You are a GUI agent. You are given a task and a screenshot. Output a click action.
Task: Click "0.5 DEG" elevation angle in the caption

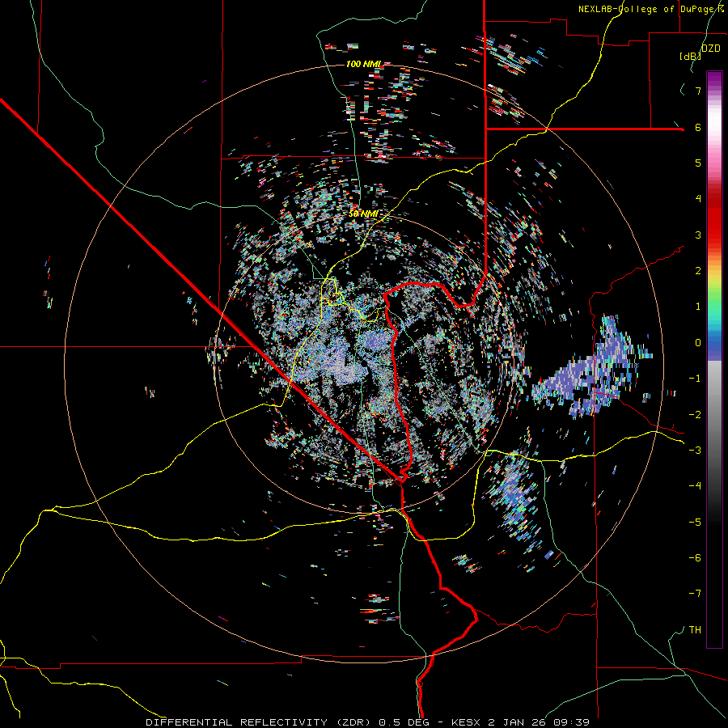pyautogui.click(x=405, y=722)
